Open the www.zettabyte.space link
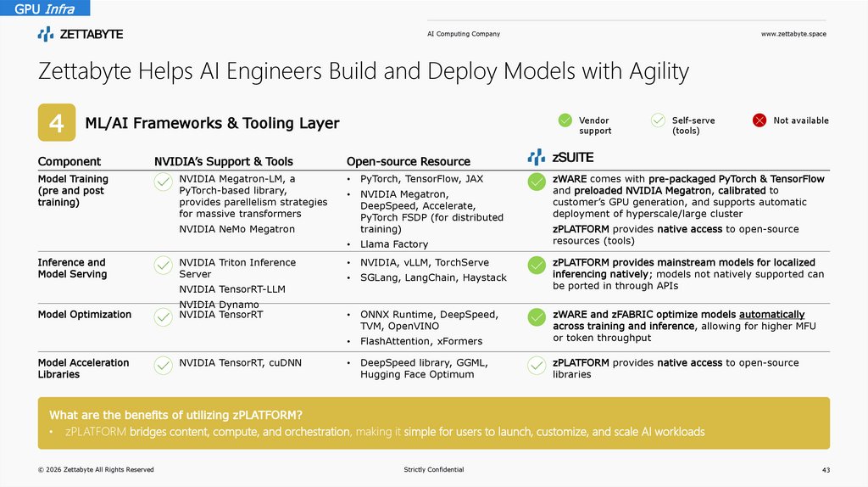This screenshot has height=487, width=868. pyautogui.click(x=793, y=34)
